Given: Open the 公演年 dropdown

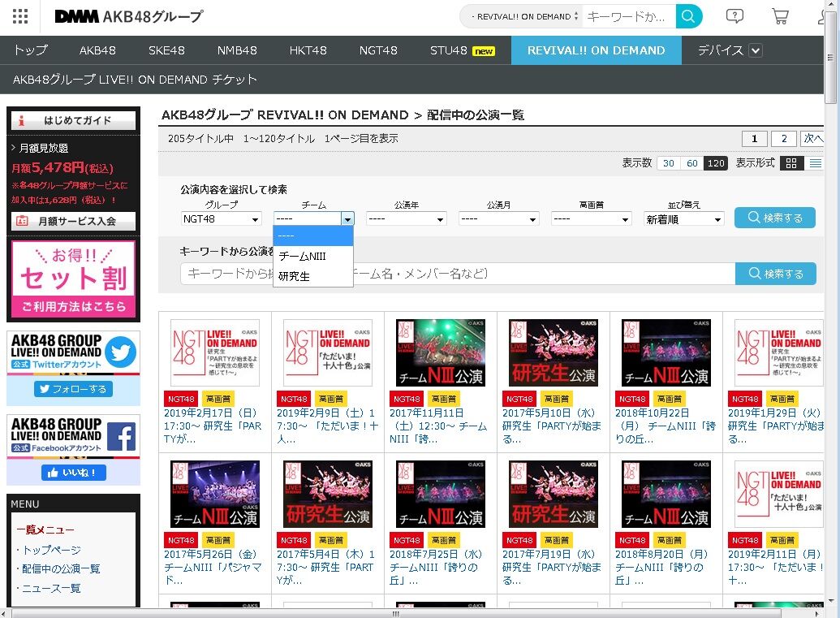Looking at the screenshot, I should pos(406,218).
